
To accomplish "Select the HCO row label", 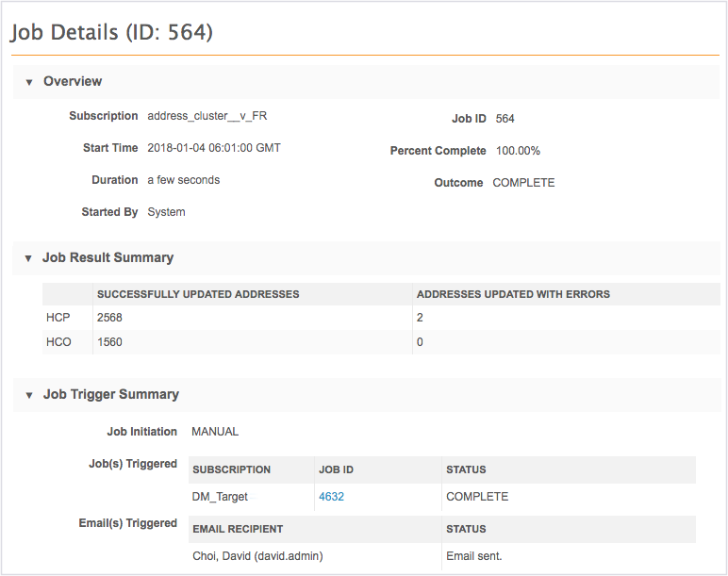I will point(58,342).
